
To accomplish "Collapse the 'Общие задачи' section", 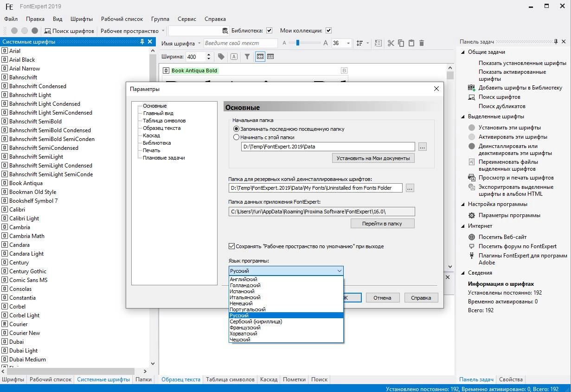I will [462, 52].
